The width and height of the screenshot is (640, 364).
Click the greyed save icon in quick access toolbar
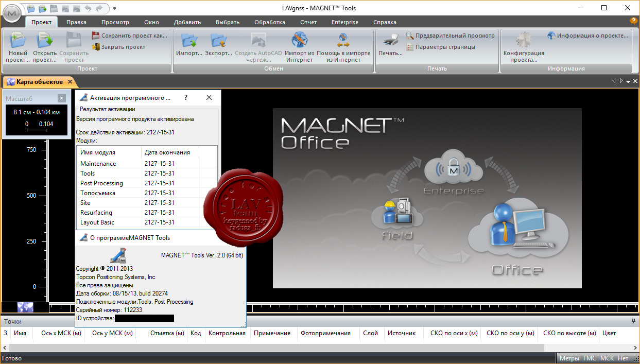[x=54, y=8]
